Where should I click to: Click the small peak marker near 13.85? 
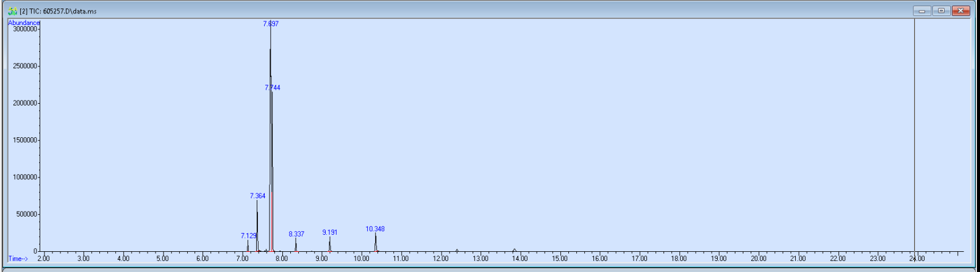[514, 249]
